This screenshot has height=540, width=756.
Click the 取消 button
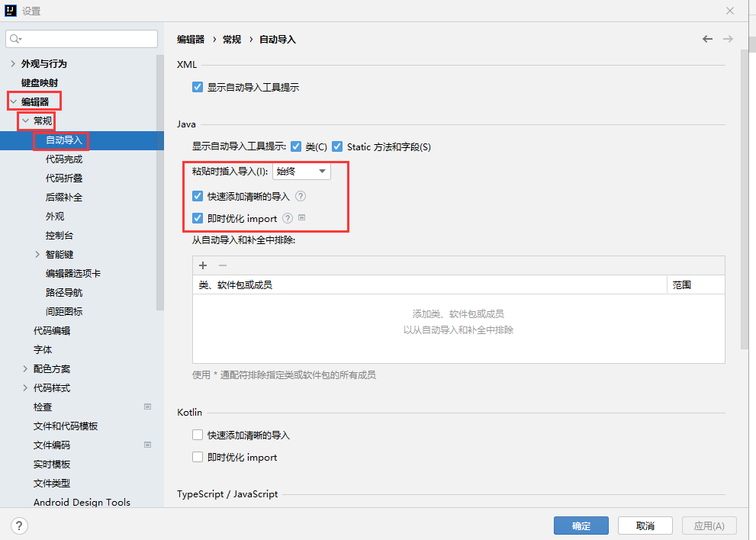[645, 526]
